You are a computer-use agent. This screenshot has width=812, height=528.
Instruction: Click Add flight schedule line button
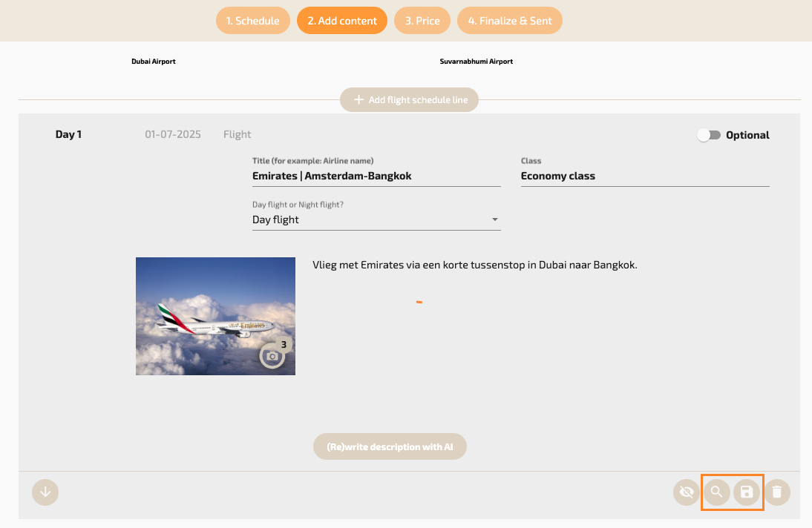pyautogui.click(x=409, y=100)
